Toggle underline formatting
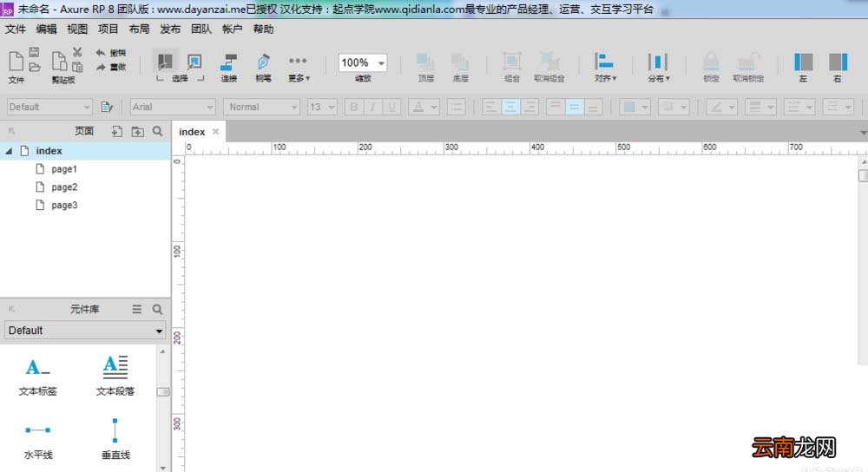This screenshot has width=868, height=472. coord(391,107)
